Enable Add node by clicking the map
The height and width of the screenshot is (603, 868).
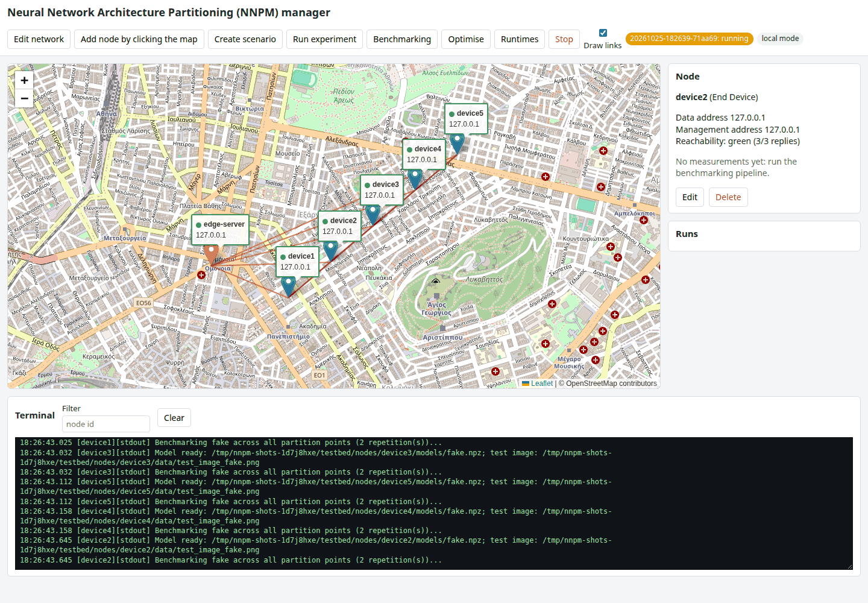[139, 39]
